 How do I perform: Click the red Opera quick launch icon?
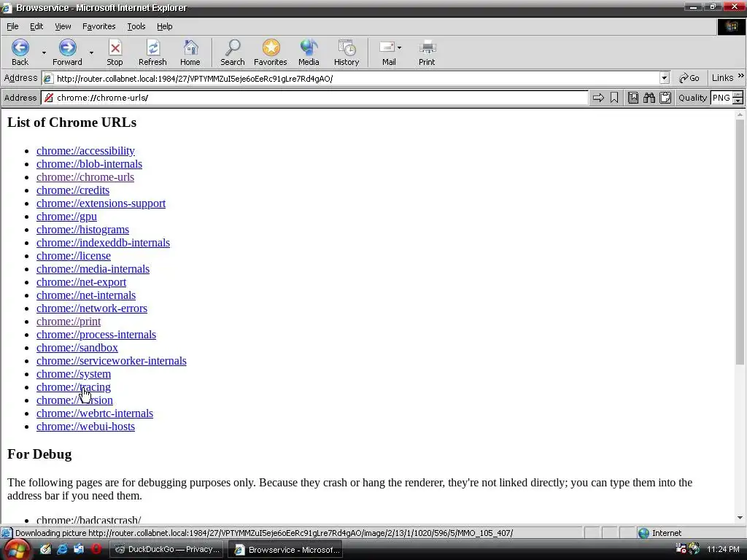tap(96, 549)
